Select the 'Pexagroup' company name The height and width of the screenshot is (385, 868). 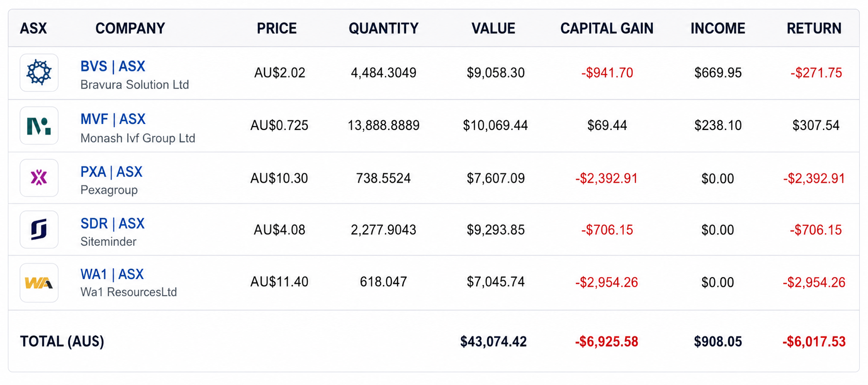pos(109,190)
